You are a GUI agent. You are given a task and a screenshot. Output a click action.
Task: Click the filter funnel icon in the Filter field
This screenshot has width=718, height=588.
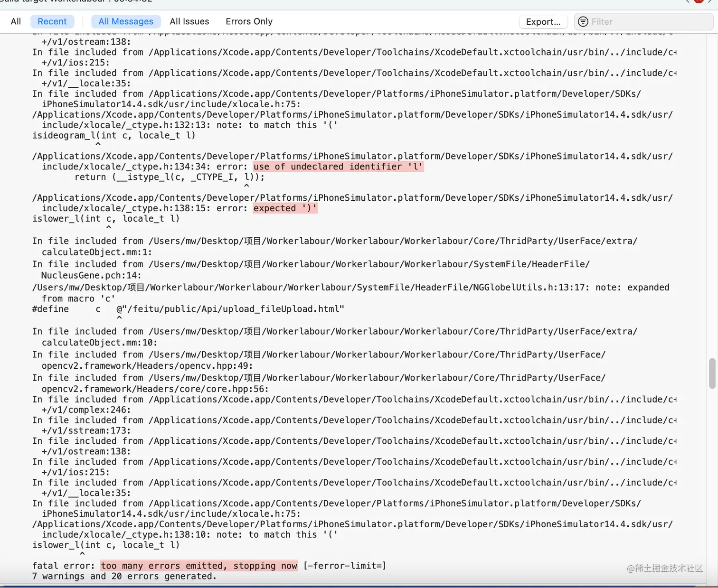583,21
